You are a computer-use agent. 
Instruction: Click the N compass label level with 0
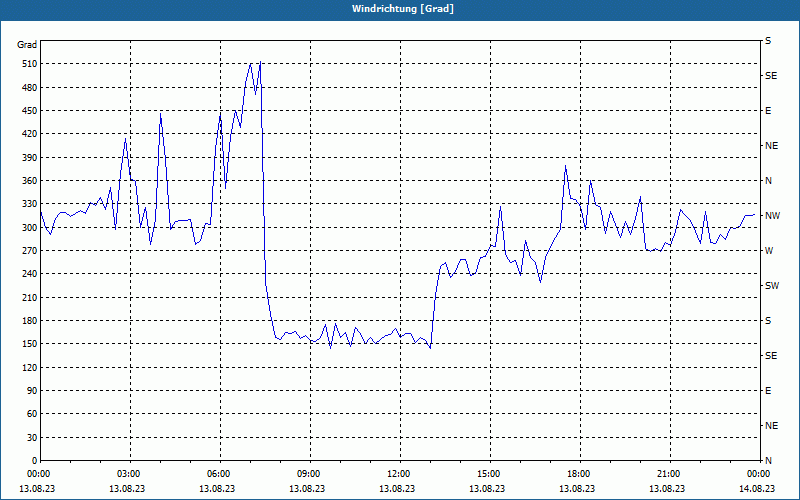coord(768,461)
